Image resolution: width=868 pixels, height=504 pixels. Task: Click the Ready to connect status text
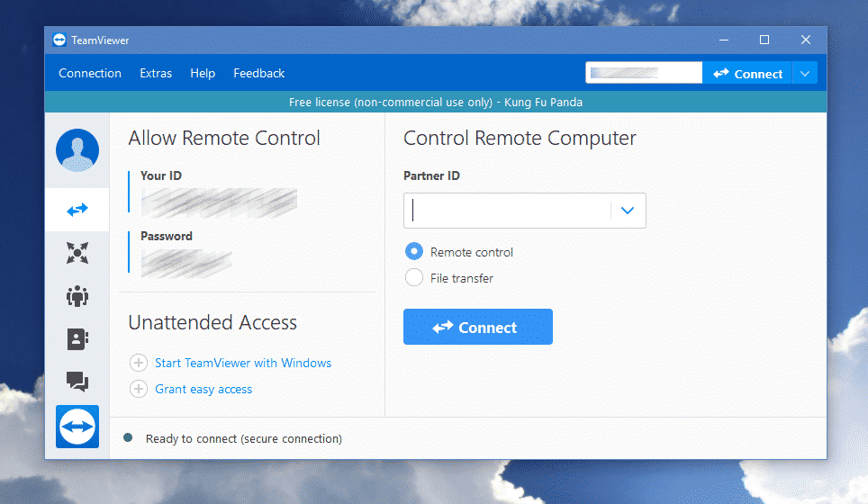point(244,438)
